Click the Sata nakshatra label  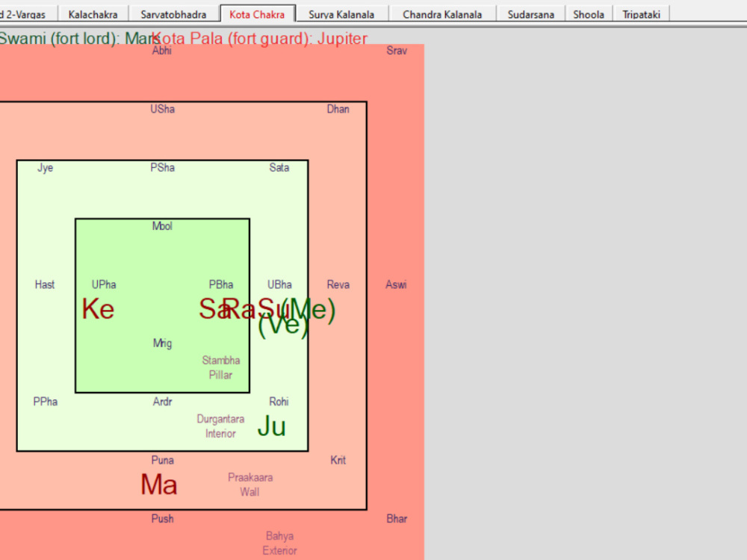click(x=279, y=167)
